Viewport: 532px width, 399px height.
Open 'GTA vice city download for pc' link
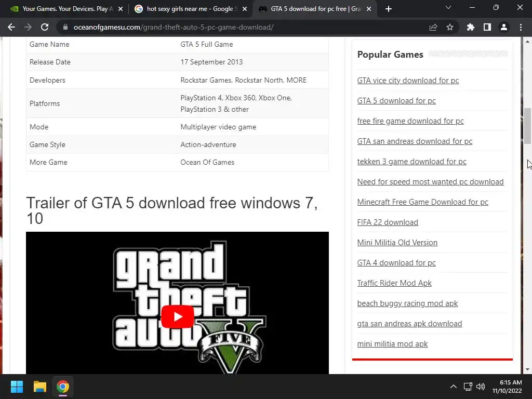tap(408, 81)
